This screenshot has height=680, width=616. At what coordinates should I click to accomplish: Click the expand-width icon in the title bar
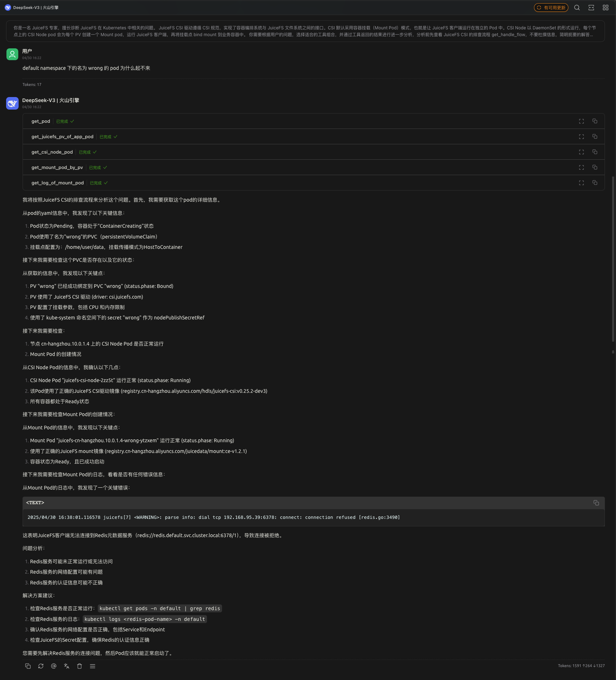pyautogui.click(x=591, y=7)
